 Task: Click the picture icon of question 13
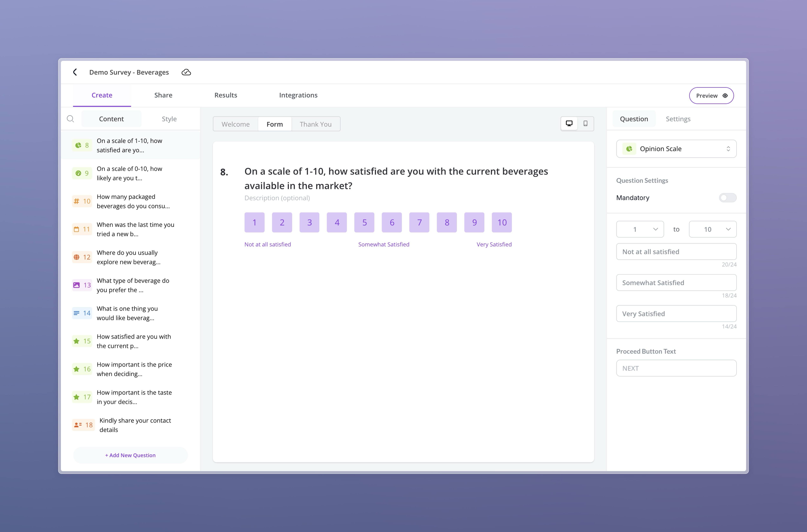pos(76,285)
